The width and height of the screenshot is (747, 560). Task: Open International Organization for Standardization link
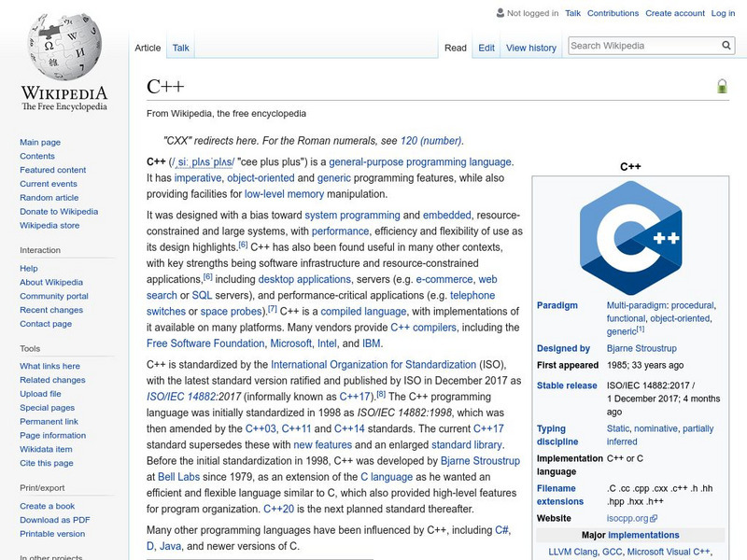coord(373,364)
